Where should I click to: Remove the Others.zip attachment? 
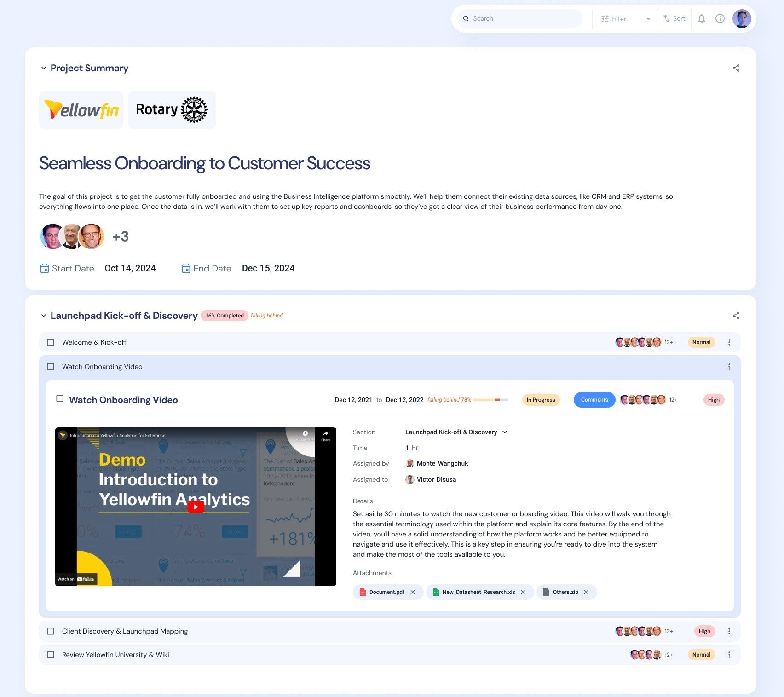(586, 592)
